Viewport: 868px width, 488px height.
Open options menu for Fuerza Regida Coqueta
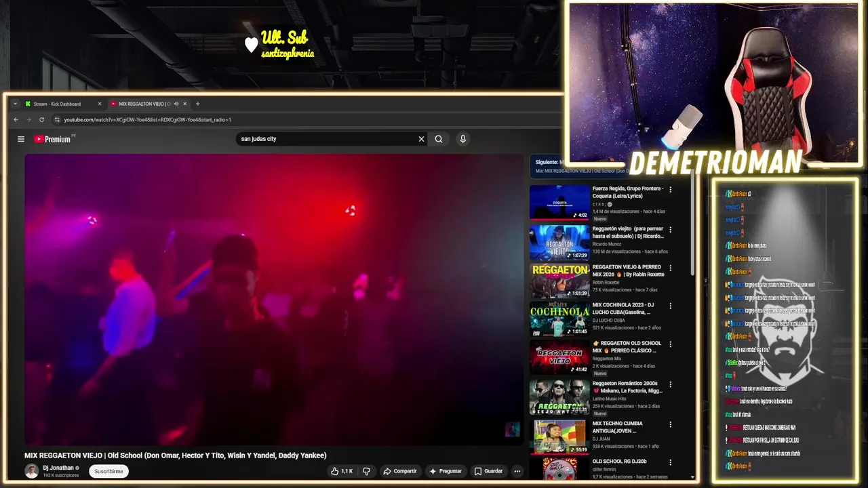pos(671,190)
